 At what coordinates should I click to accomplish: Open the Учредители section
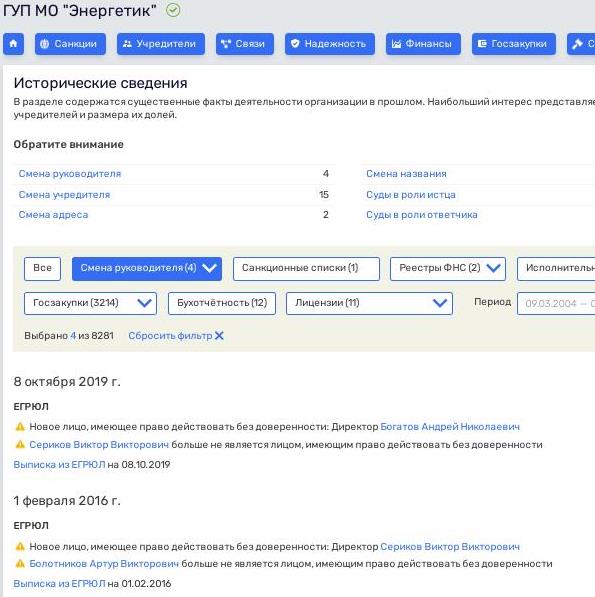point(161,44)
